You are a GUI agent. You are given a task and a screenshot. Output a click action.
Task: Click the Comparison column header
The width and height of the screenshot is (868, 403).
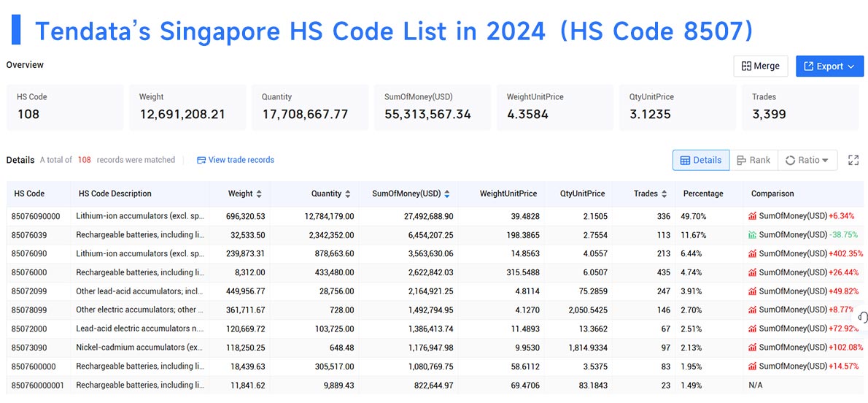772,194
